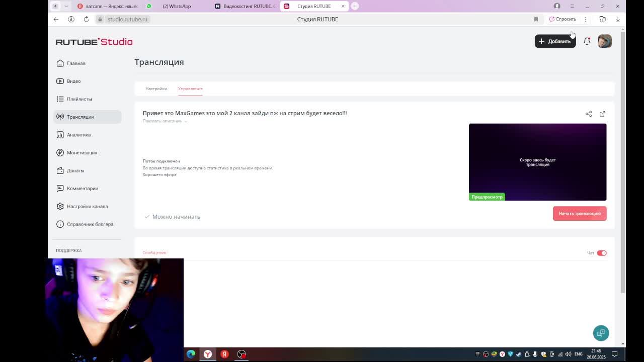Click the stream preview thumbnail
This screenshot has height=362, width=644.
pyautogui.click(x=537, y=162)
